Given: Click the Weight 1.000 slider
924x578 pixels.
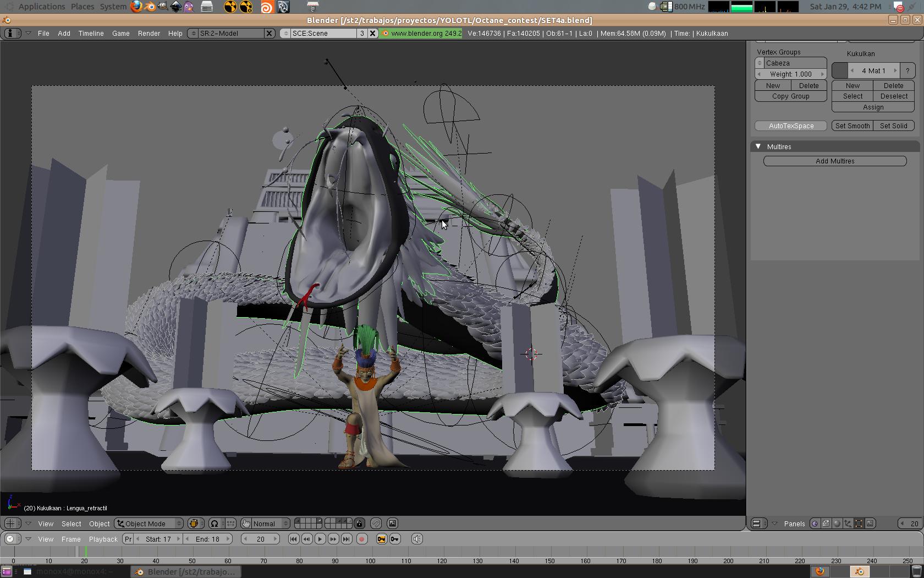Looking at the screenshot, I should pos(790,74).
